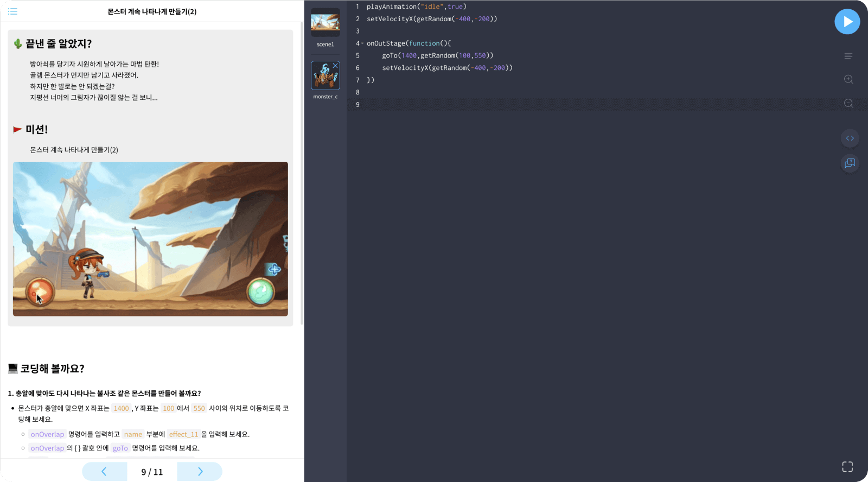Viewport: 868px width, 482px height.
Task: Click the '미션!' heading
Action: [36, 129]
